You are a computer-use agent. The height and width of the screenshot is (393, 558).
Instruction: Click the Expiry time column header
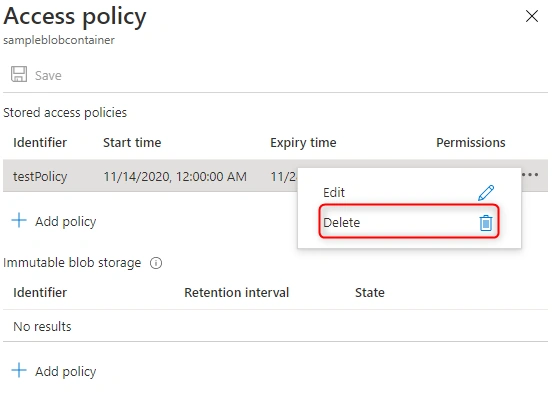coord(303,143)
